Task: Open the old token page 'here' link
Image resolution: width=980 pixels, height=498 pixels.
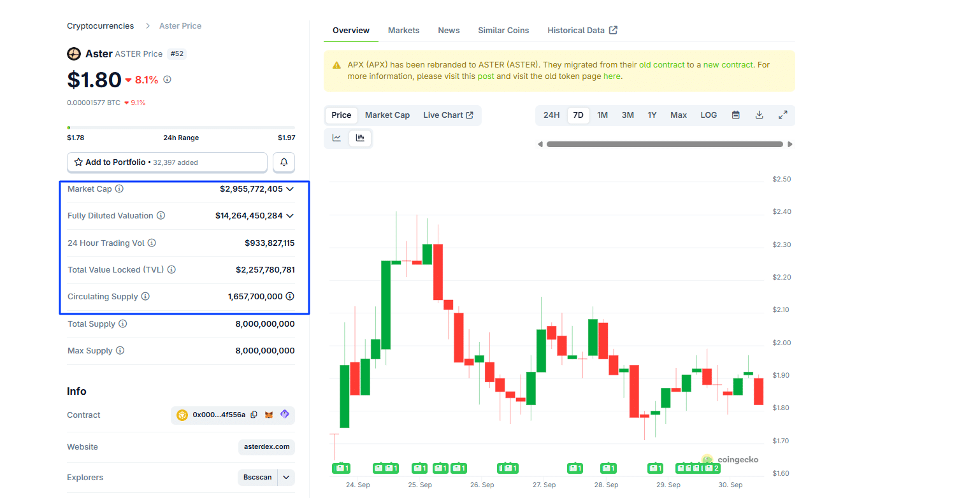Action: tap(611, 76)
